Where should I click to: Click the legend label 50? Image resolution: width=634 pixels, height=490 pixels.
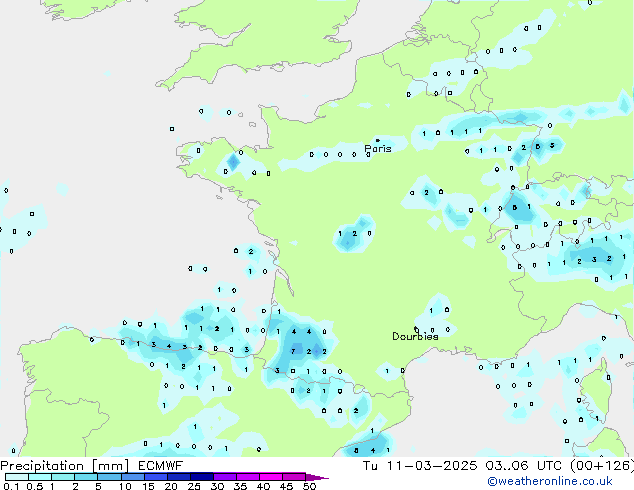[x=309, y=486]
